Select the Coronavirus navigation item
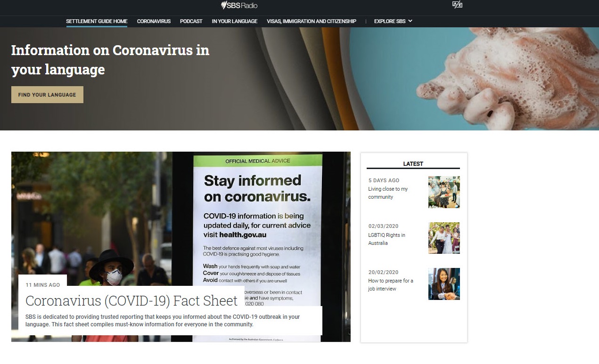 [154, 21]
